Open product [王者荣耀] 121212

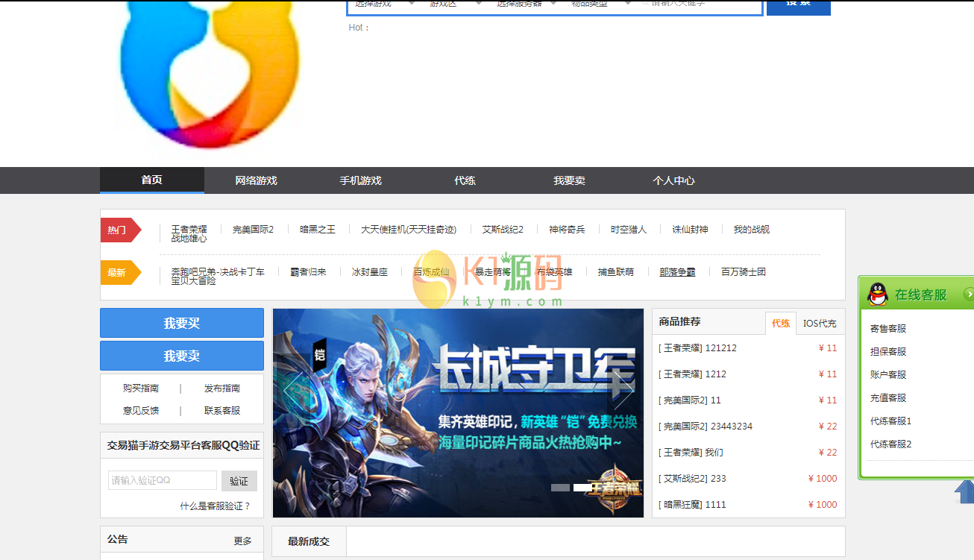[697, 348]
